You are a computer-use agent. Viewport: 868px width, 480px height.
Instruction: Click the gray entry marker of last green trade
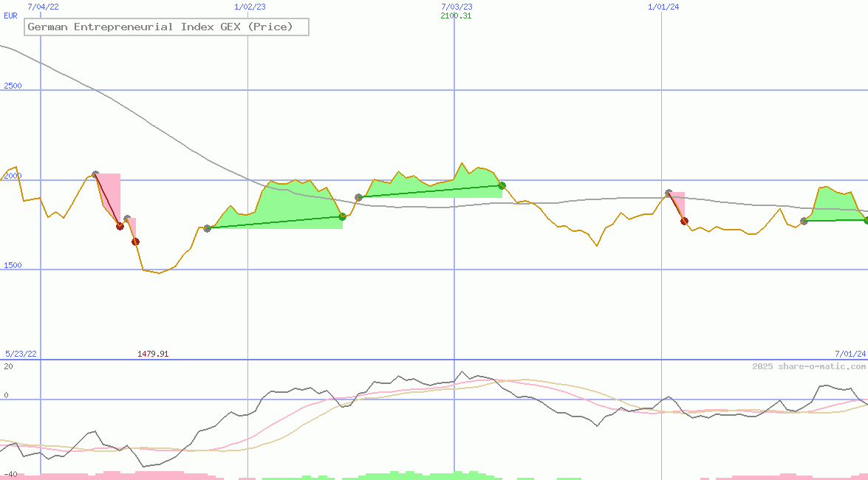[804, 221]
